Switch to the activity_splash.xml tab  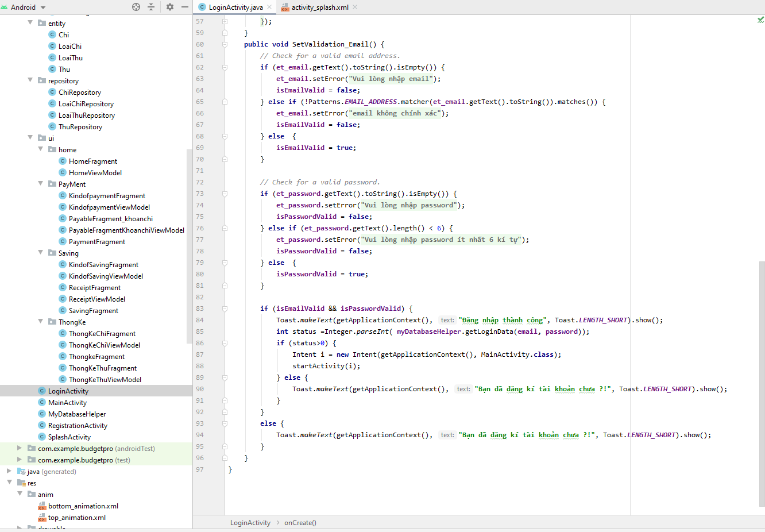320,7
